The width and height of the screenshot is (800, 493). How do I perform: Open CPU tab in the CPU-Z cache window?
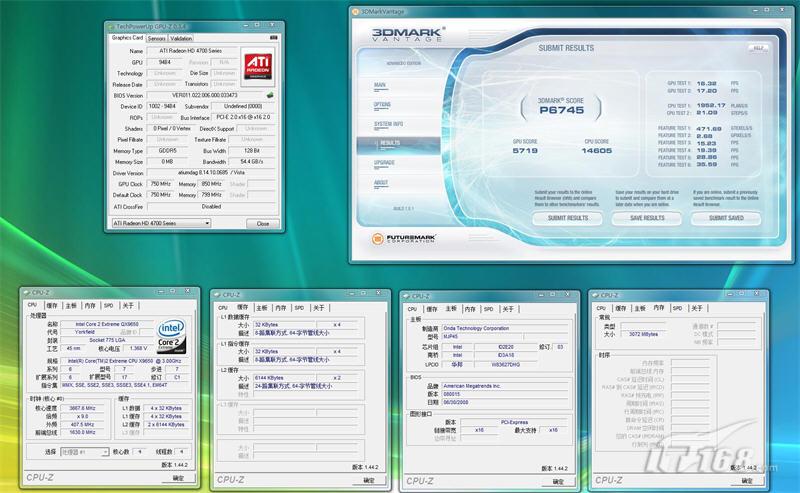point(223,307)
